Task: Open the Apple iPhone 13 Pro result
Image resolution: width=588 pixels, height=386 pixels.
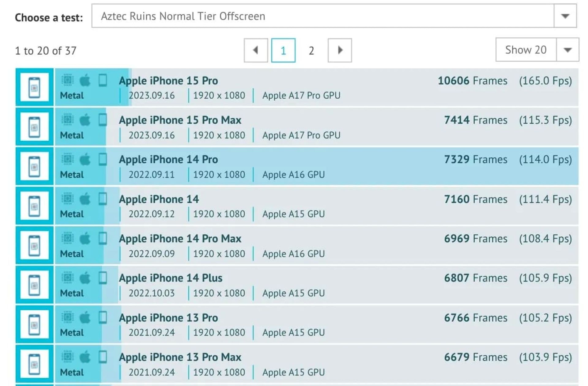Action: 168,318
